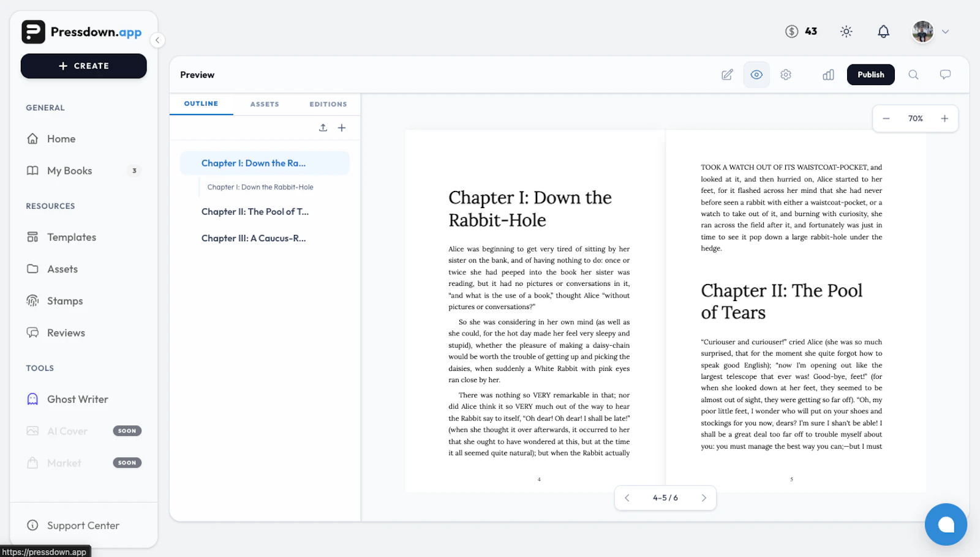Select the Editions tab

pos(328,104)
